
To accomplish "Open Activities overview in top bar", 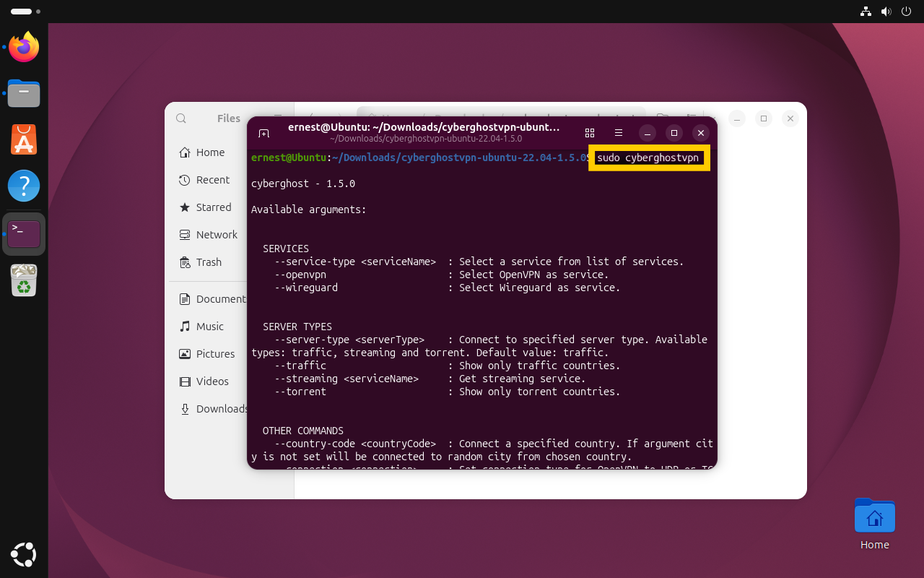I will pos(26,12).
